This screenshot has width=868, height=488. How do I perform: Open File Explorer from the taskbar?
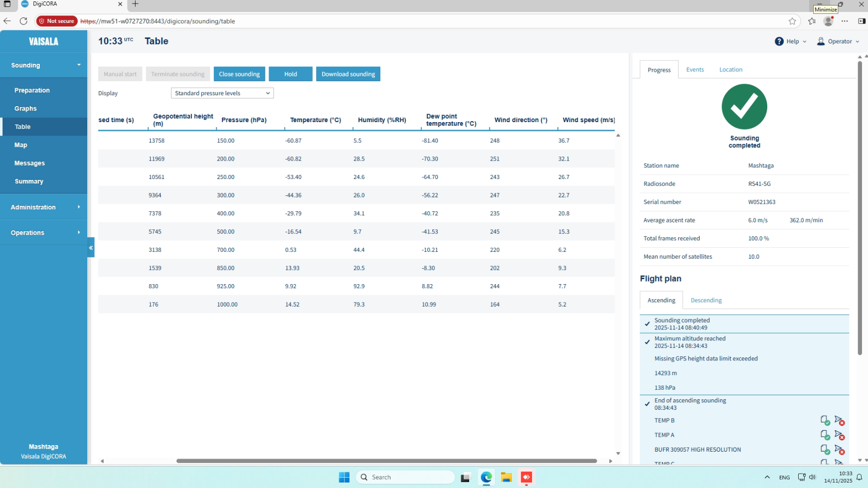coord(506,477)
